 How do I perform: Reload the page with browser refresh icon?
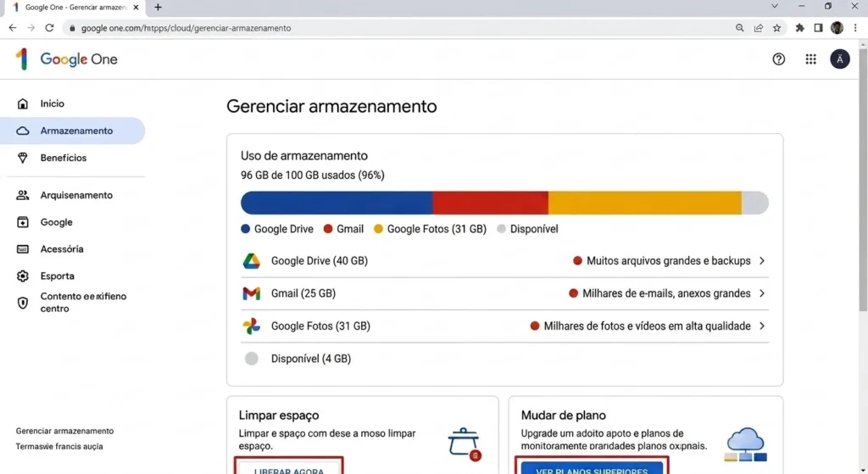pos(49,28)
